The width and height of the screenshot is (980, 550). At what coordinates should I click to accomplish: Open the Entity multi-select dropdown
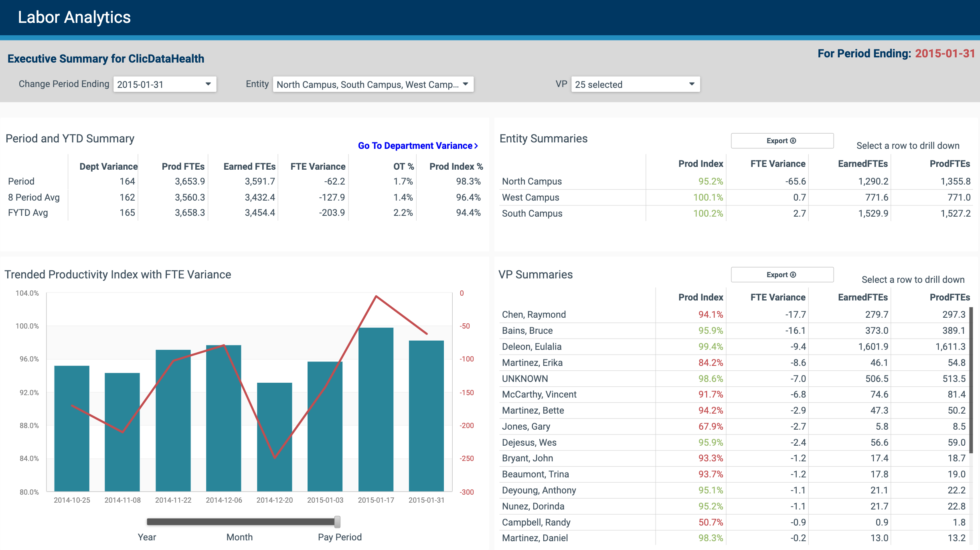click(x=373, y=84)
